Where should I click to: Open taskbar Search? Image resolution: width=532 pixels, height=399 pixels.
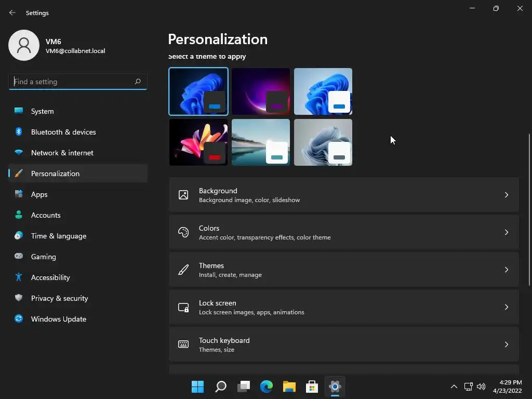coord(220,387)
